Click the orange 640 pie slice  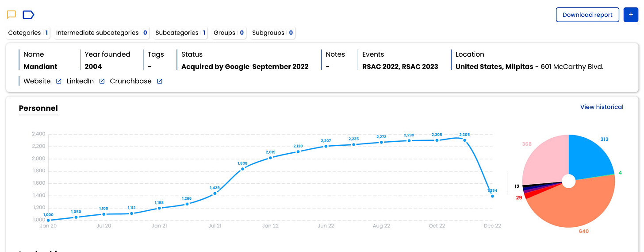575,206
